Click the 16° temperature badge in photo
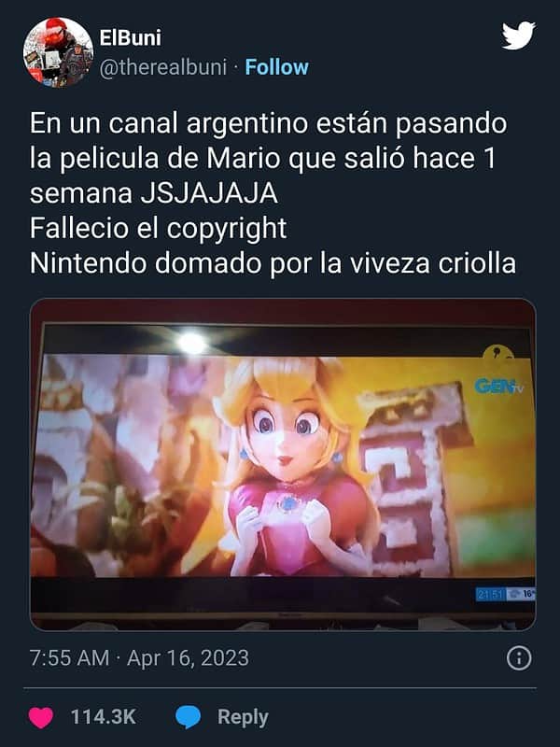 (x=521, y=594)
